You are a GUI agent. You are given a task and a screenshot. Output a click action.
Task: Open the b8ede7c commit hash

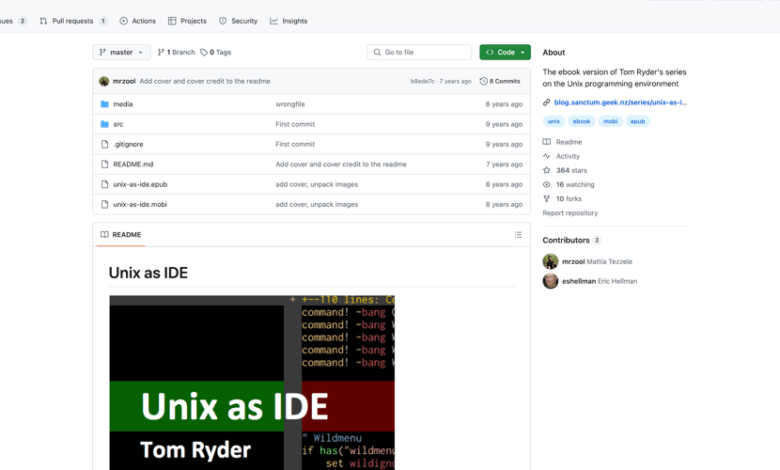coord(422,81)
